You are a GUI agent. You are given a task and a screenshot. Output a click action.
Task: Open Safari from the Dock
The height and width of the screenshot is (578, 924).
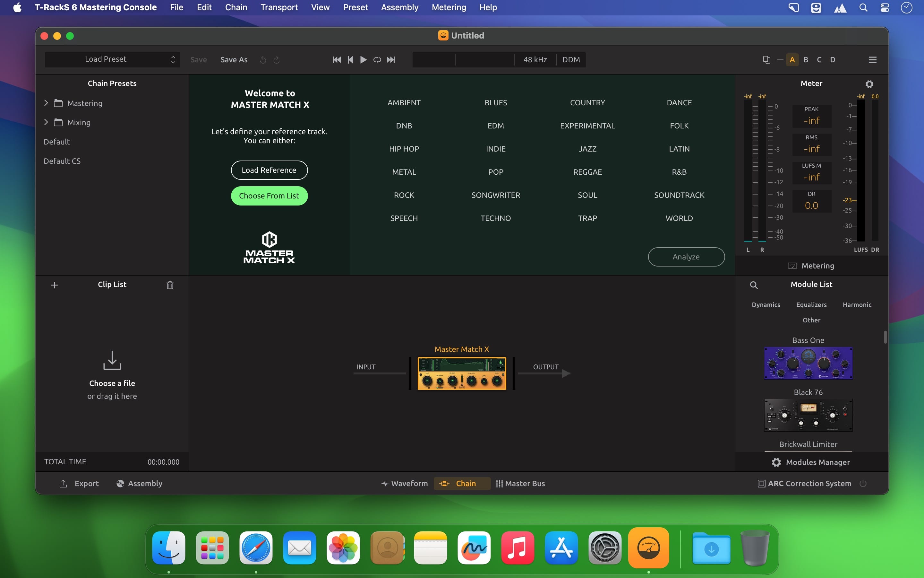point(256,547)
